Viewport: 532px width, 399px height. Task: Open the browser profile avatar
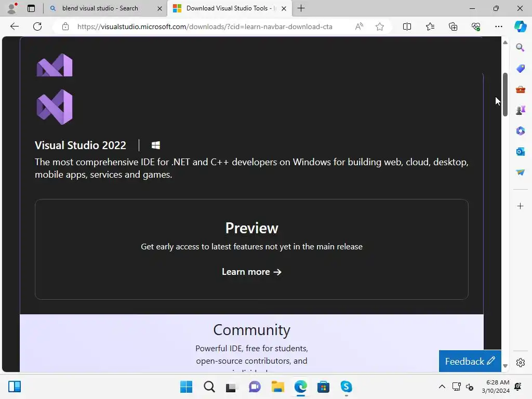tap(12, 8)
